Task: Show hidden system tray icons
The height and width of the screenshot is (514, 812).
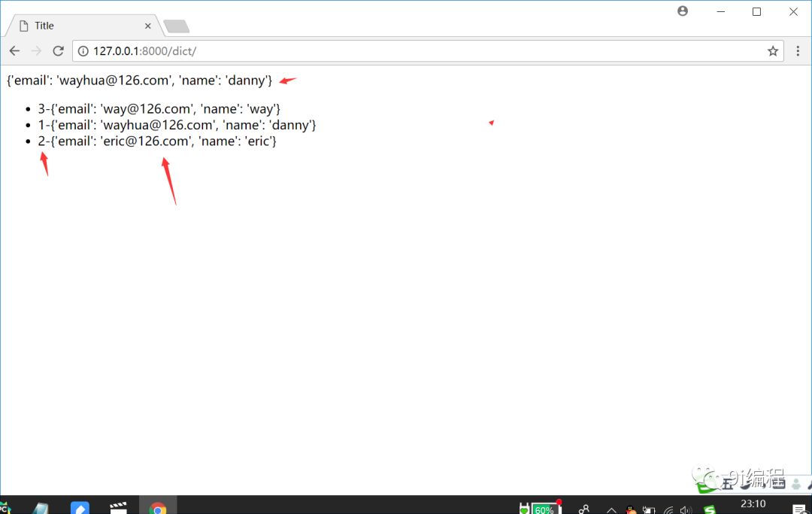Action: [x=611, y=509]
